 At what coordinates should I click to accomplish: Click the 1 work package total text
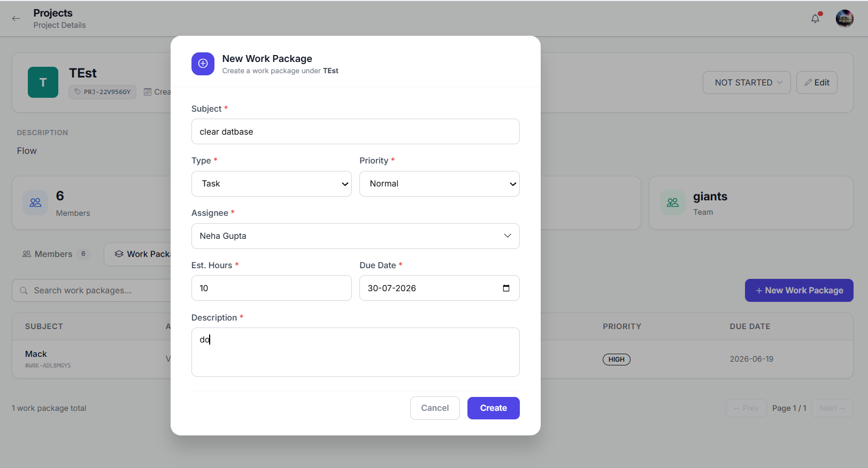coord(49,408)
